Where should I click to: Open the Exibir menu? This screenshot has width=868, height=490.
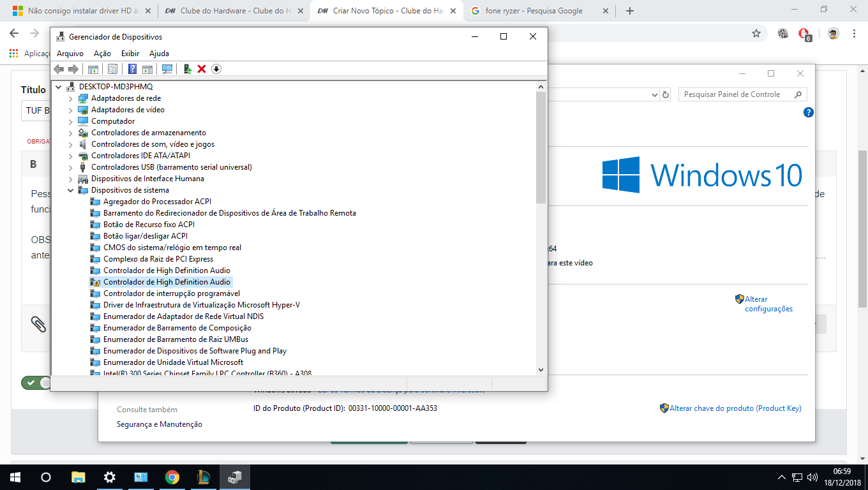(130, 54)
